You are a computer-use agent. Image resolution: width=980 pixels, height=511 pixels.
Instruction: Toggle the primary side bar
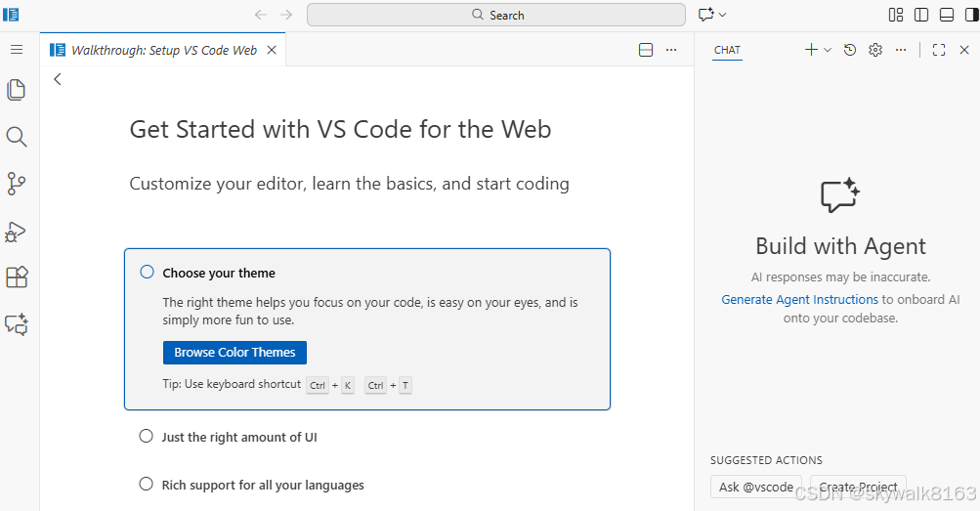click(x=921, y=15)
